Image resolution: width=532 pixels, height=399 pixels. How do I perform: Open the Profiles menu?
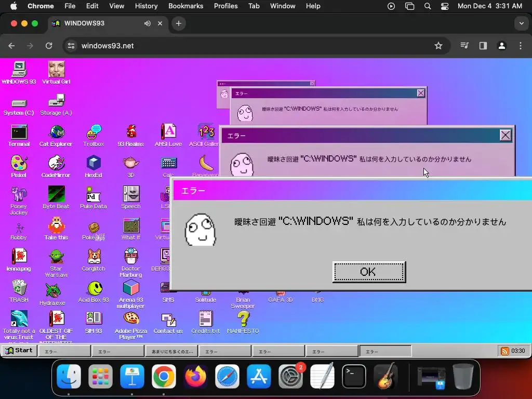tap(225, 6)
